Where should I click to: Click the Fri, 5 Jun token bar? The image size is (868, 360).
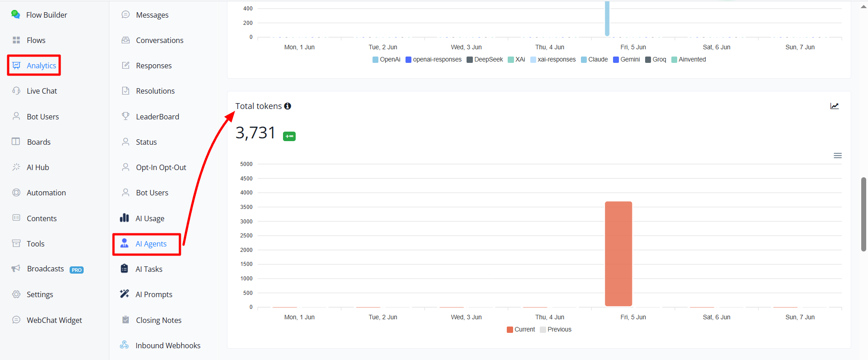[x=618, y=254]
